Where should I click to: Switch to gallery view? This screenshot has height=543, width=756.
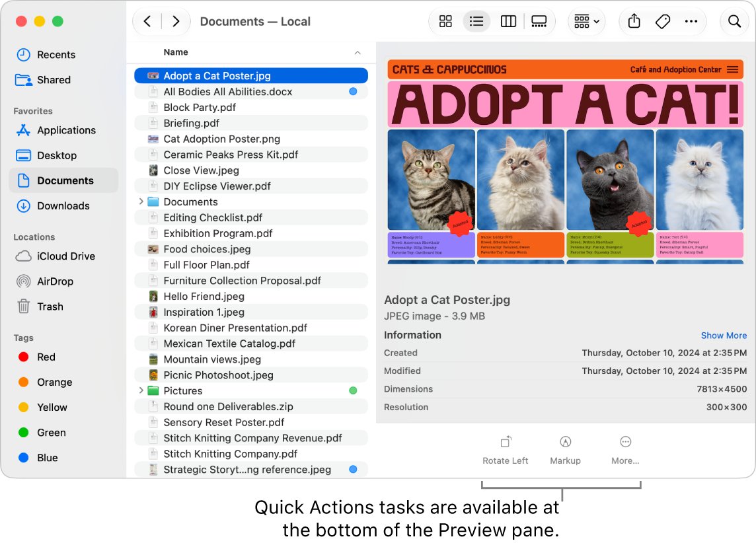[539, 21]
